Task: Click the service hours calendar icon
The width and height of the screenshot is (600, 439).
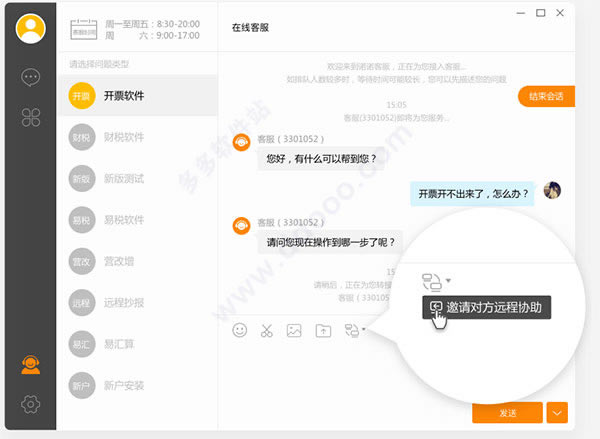Action: pyautogui.click(x=83, y=29)
